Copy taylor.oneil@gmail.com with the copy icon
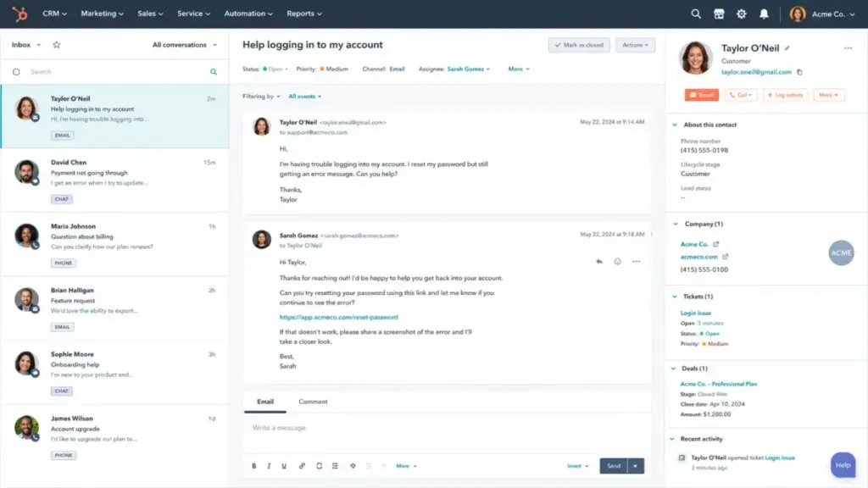This screenshot has height=488, width=868. [x=799, y=72]
